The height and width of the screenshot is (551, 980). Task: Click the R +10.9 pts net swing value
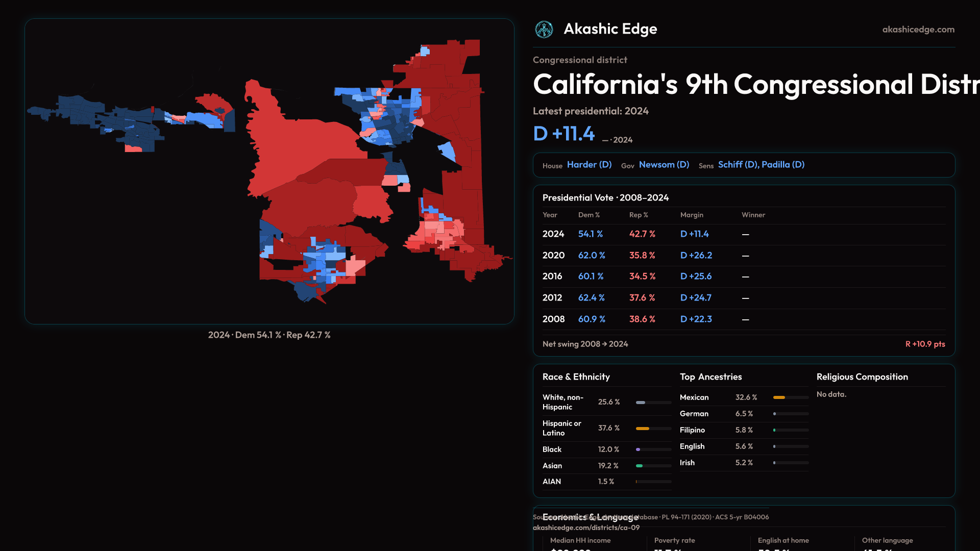point(924,344)
